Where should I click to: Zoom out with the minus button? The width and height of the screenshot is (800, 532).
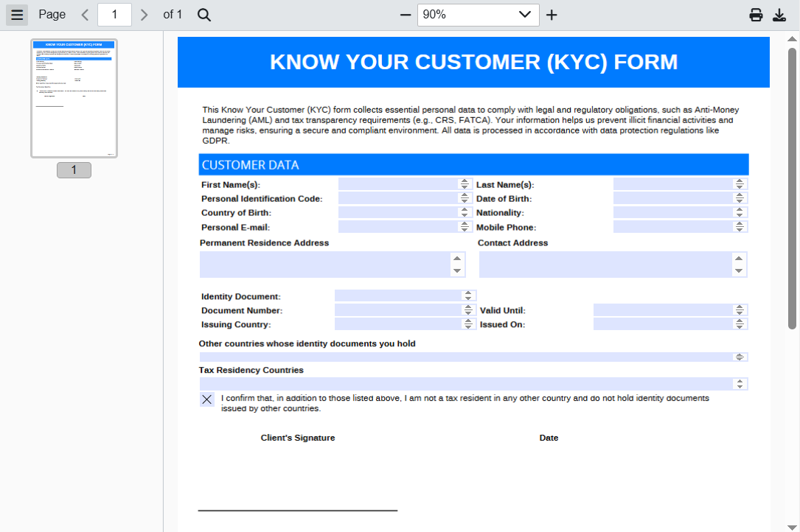[x=406, y=15]
